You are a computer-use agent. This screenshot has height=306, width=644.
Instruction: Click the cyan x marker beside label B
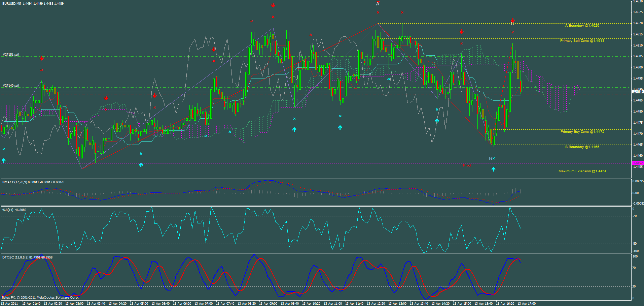tap(493, 158)
